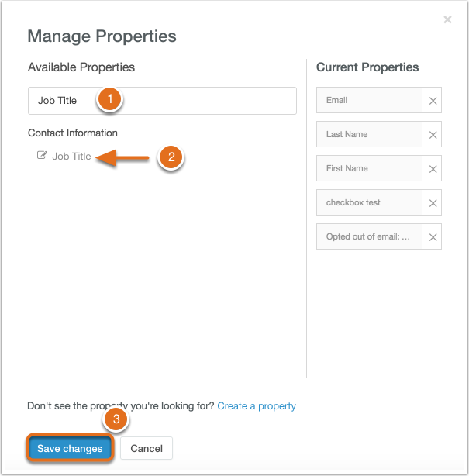
Task: Click the edit icon beside Job Title
Action: pyautogui.click(x=42, y=155)
